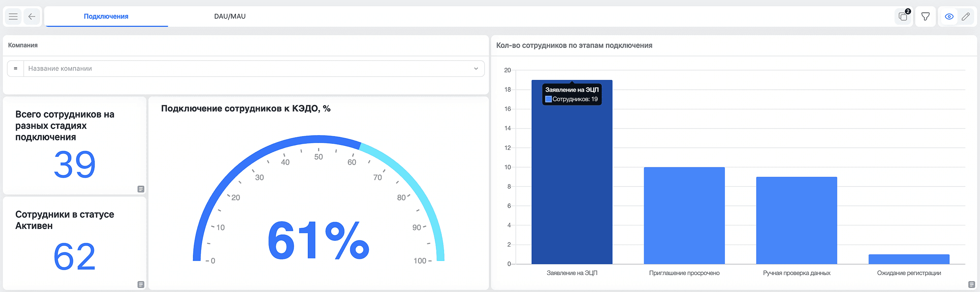Click the 61% gauge value
980x292 pixels.
(x=318, y=240)
